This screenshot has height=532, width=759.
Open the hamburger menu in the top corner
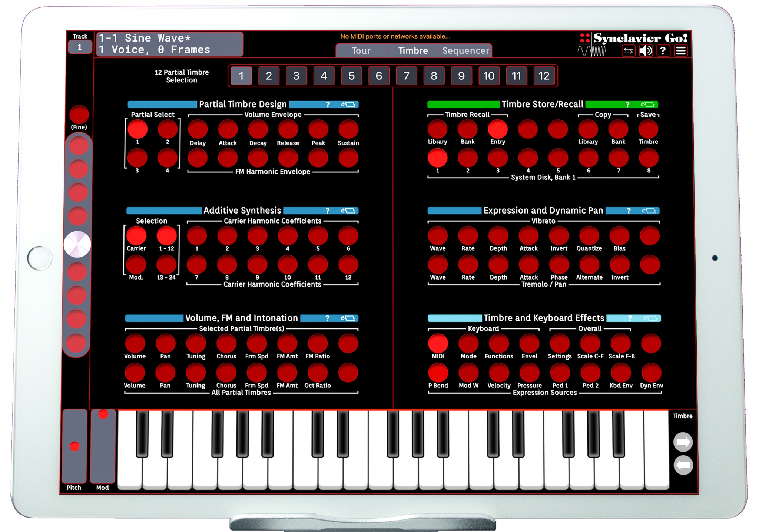680,50
